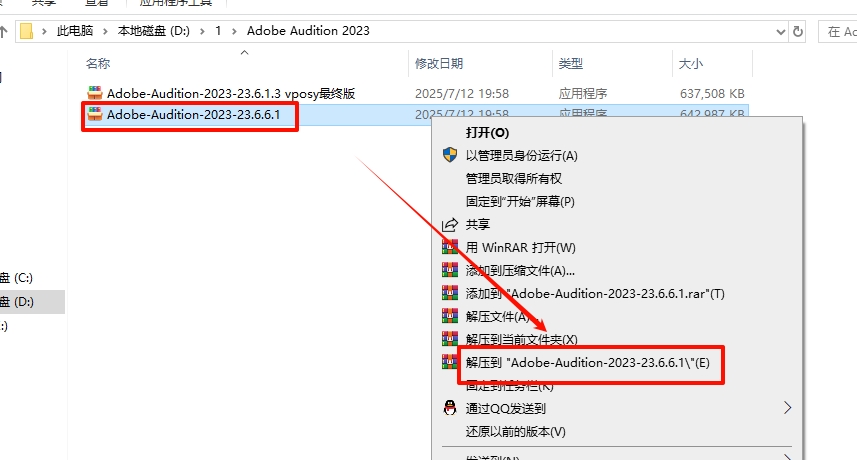Click the Adobe Audition 2023 breadcrumb
The height and width of the screenshot is (460, 857).
pyautogui.click(x=308, y=31)
